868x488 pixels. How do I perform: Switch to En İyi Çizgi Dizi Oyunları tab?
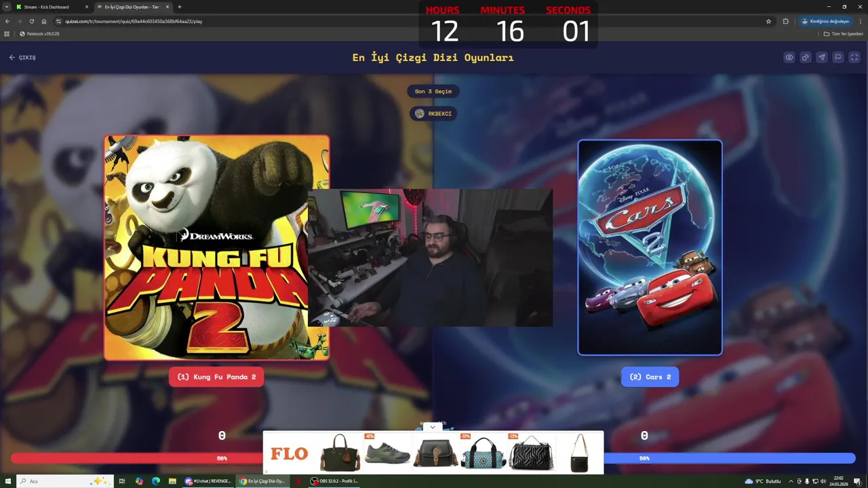click(x=133, y=7)
